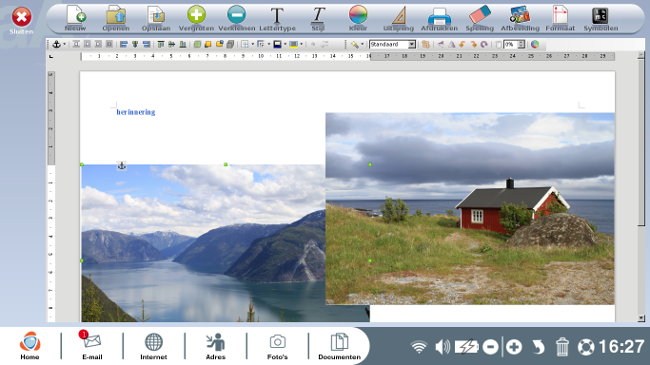The width and height of the screenshot is (650, 365).
Task: Click the Verkleinen zoom-out icon
Action: [x=236, y=18]
